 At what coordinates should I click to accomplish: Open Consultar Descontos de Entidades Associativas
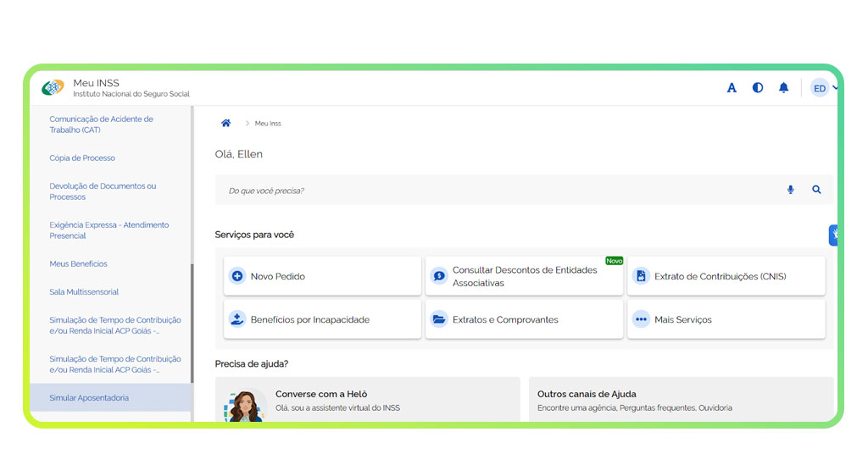[x=524, y=276]
